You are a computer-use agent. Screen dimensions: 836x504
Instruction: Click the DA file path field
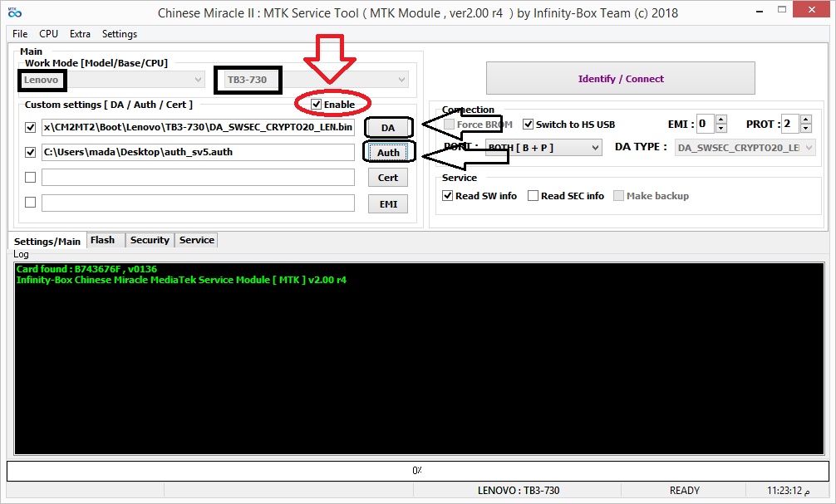pos(198,127)
